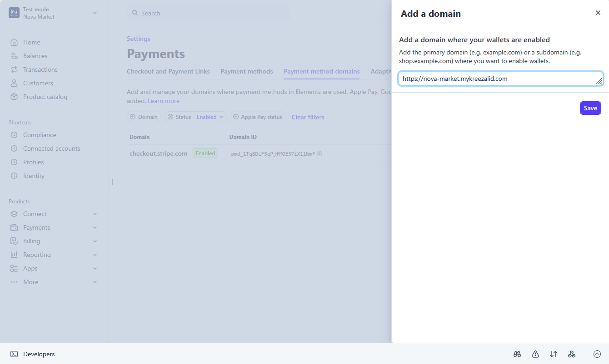The height and width of the screenshot is (364, 609).
Task: Add the Apple Pay status filter
Action: click(258, 117)
